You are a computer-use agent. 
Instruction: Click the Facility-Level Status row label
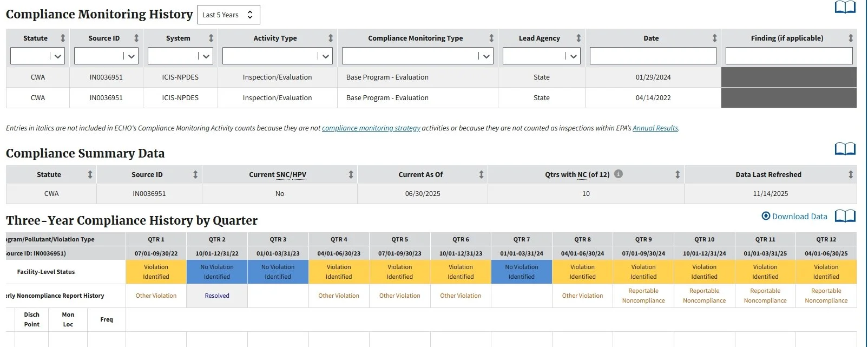46,272
